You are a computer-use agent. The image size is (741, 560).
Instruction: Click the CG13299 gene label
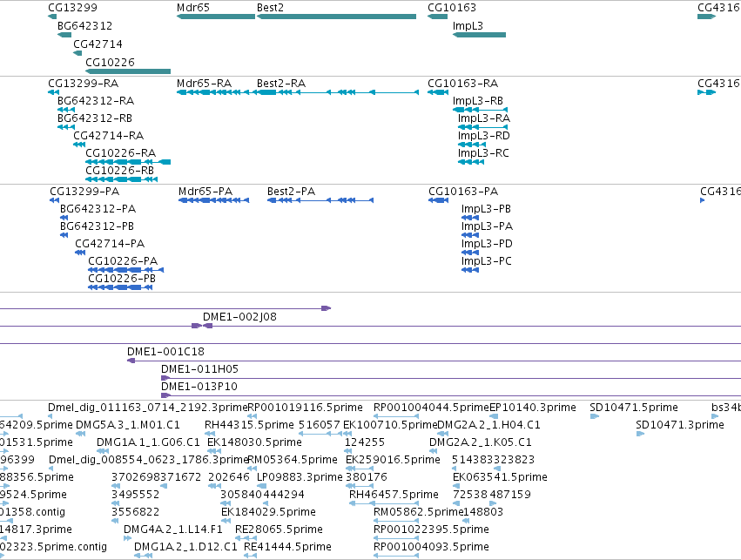point(73,8)
